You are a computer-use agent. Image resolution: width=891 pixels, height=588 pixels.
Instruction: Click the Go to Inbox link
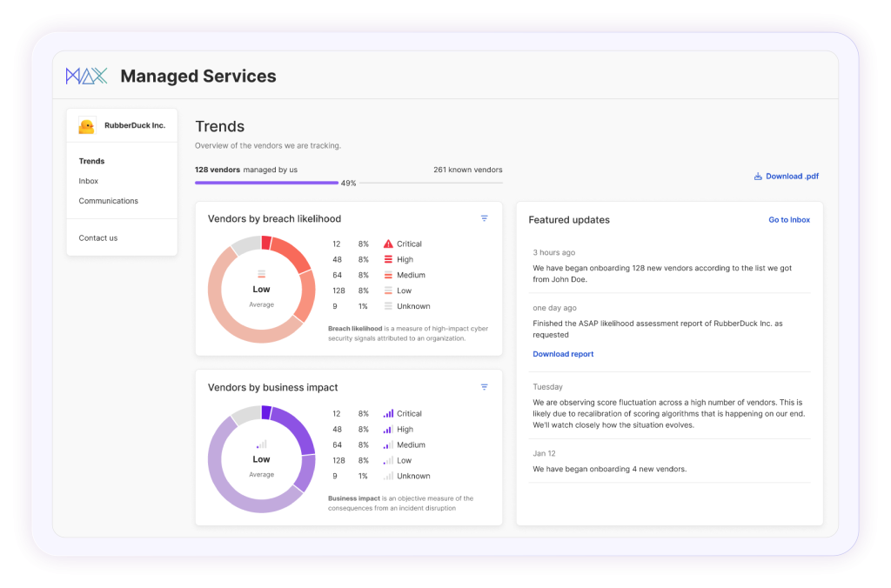tap(788, 220)
